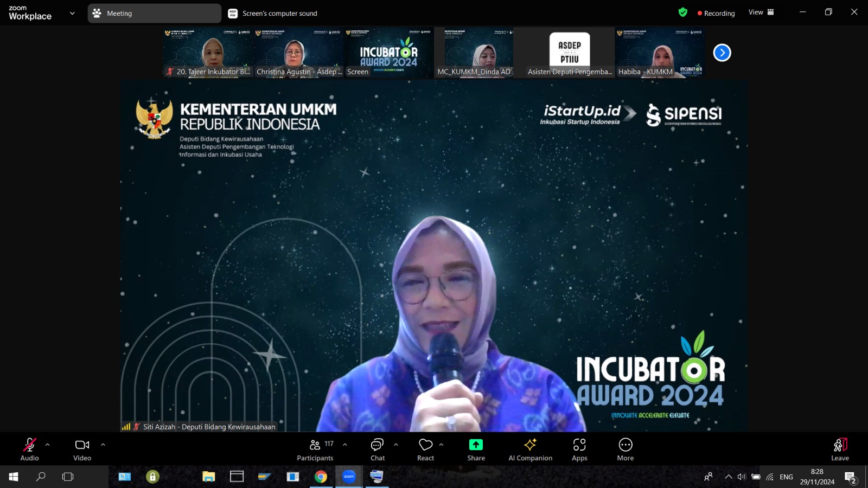Unmute microphone with the Audio button
Image resolution: width=868 pixels, height=488 pixels.
tap(29, 450)
